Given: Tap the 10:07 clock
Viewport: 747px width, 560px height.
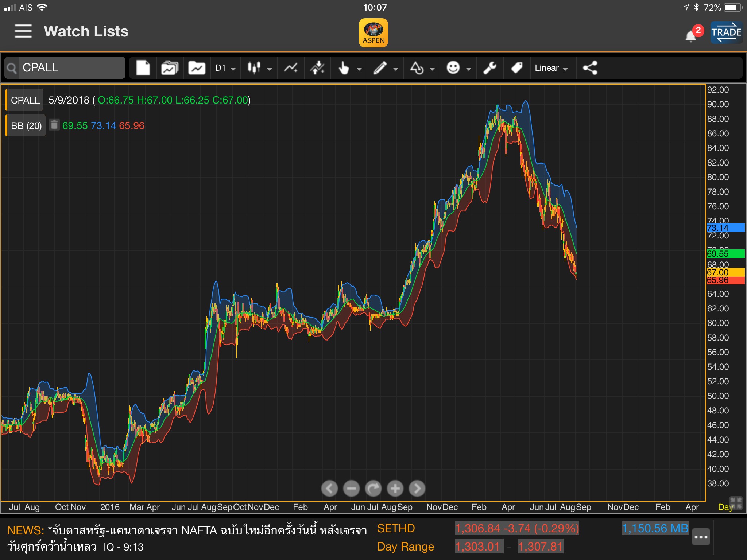Looking at the screenshot, I should [375, 7].
